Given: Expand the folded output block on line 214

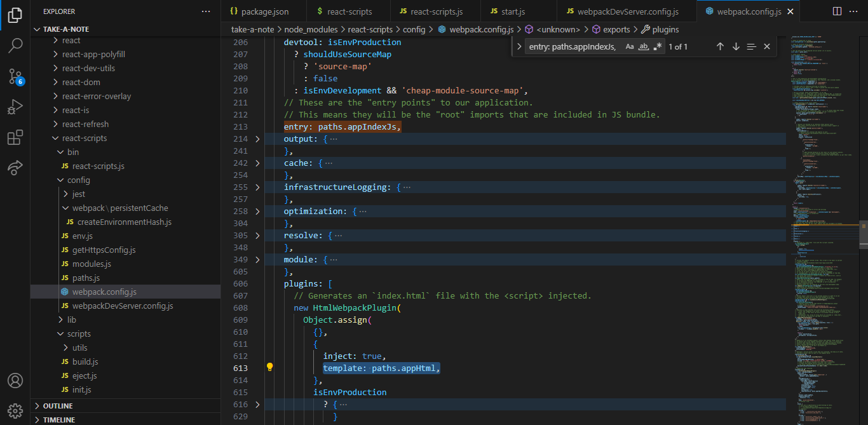Looking at the screenshot, I should pos(257,139).
